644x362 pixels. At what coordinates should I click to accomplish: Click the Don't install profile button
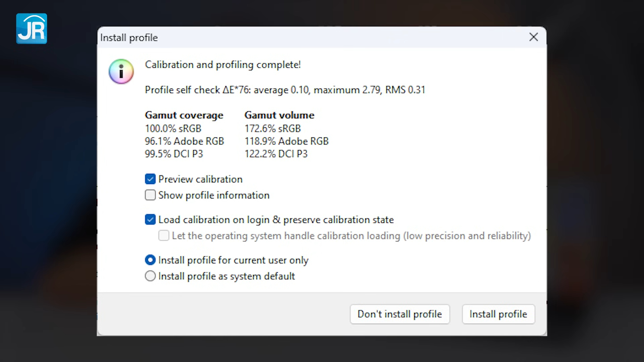pos(399,314)
